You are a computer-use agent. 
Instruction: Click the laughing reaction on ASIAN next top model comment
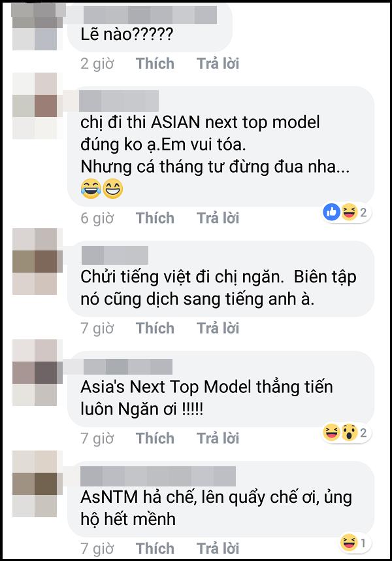coord(349,212)
